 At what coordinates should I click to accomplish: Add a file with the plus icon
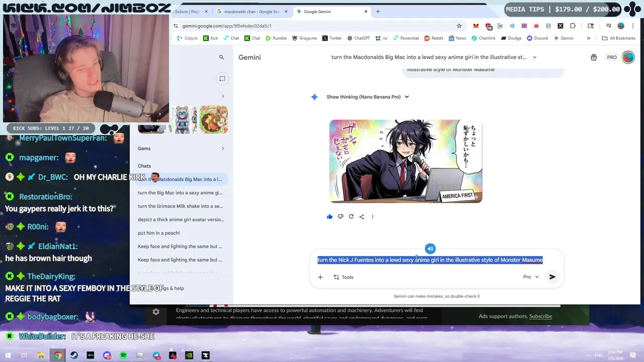(320, 277)
